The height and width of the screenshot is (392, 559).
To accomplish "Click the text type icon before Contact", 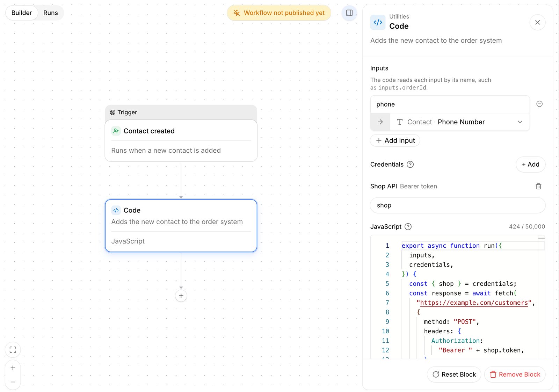I will (x=400, y=122).
